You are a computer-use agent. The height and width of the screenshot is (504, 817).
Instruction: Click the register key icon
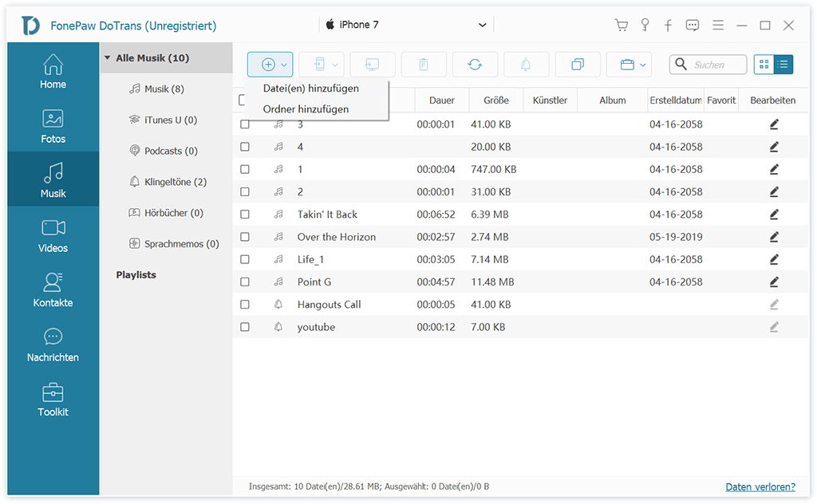pyautogui.click(x=645, y=25)
